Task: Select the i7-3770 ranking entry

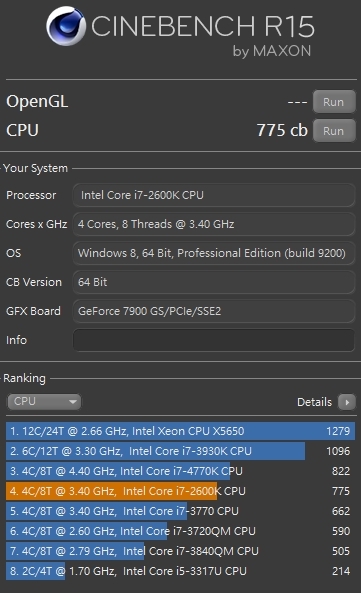Action: pyautogui.click(x=180, y=511)
